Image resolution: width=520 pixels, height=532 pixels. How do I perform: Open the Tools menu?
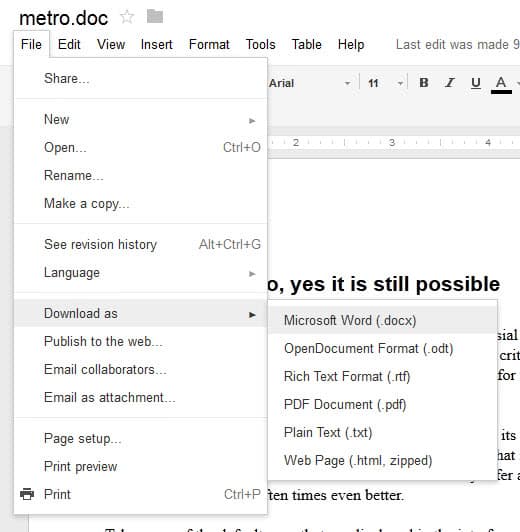(261, 44)
